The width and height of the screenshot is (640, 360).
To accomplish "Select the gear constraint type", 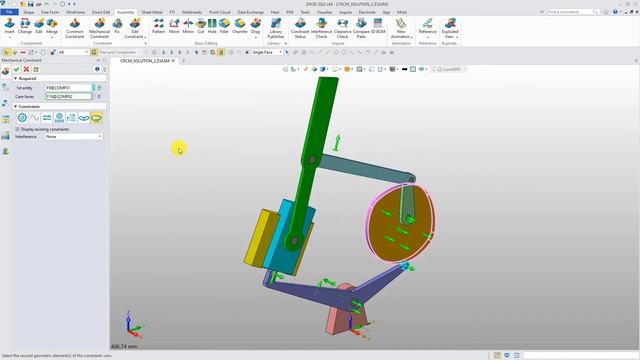I will tap(22, 118).
